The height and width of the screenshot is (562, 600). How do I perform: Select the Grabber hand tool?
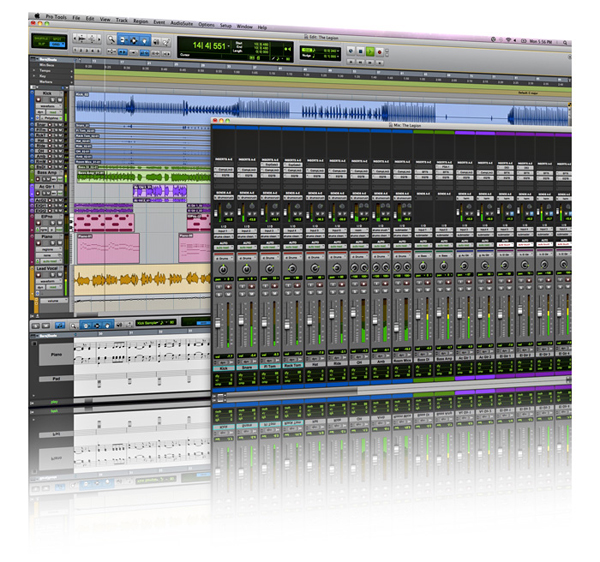pyautogui.click(x=145, y=41)
